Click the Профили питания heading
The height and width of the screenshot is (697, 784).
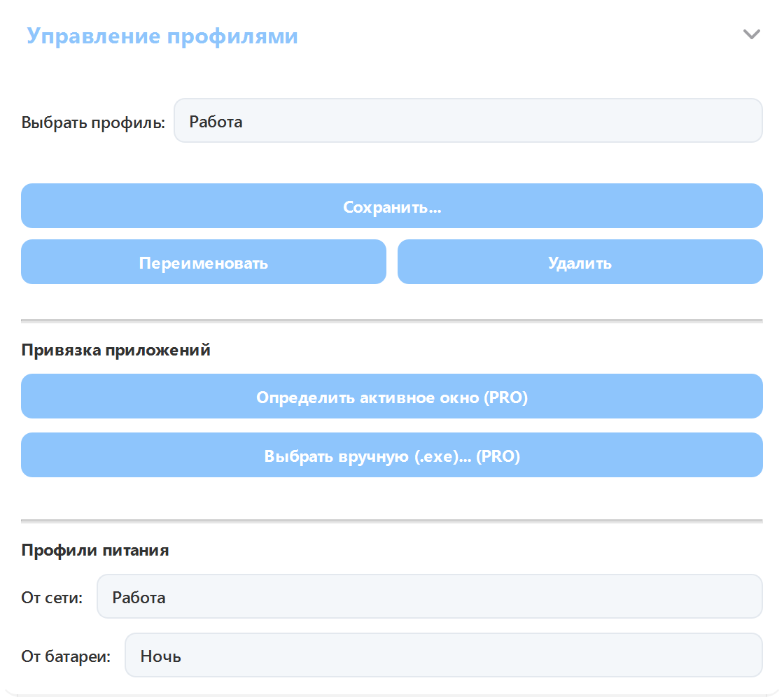tap(95, 550)
